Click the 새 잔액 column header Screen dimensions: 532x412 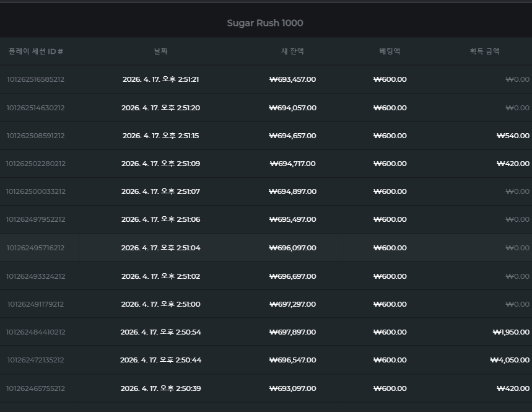tap(292, 51)
